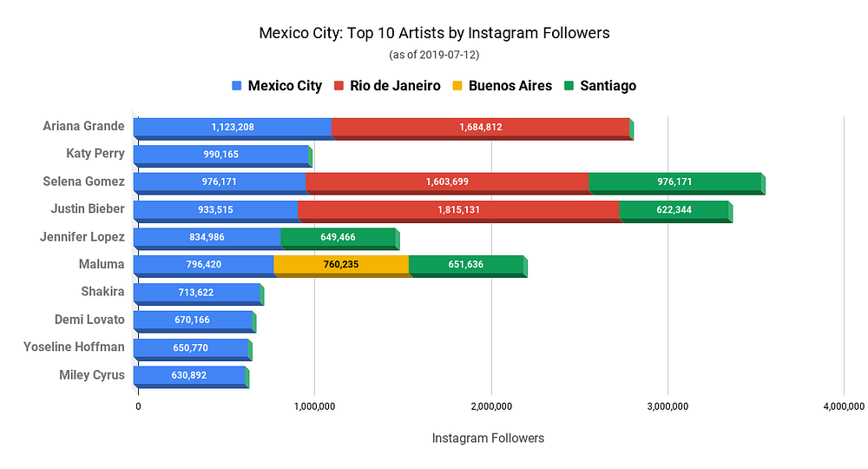
Task: Click the Instagram Followers axis title
Action: coord(488,439)
